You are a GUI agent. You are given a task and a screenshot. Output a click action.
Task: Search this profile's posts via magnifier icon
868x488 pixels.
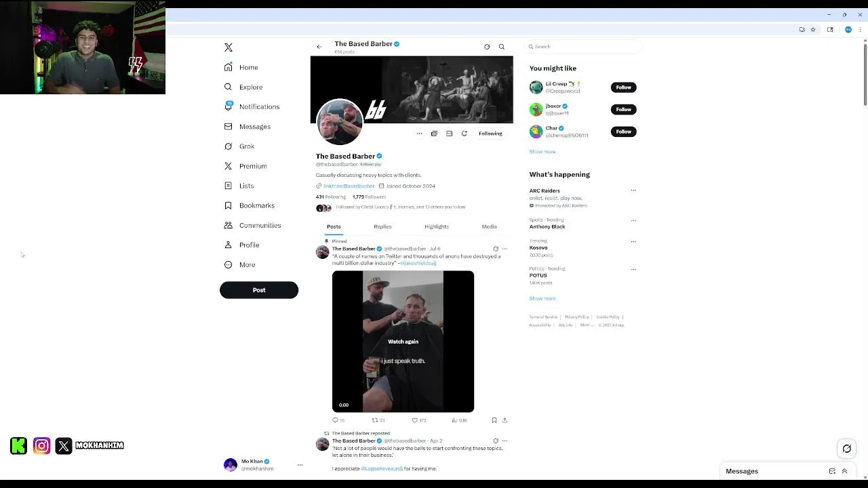(502, 47)
